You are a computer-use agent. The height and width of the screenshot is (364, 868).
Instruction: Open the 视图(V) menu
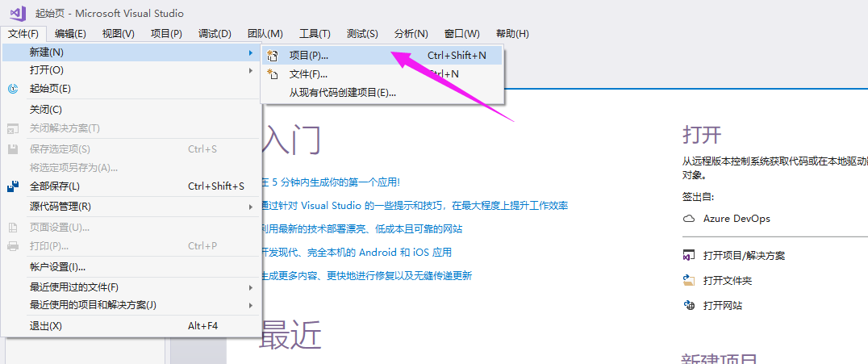119,34
